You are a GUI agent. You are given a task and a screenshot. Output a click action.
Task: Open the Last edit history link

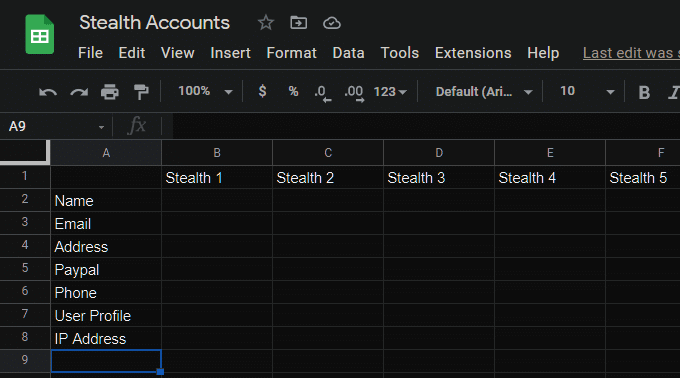coord(631,53)
